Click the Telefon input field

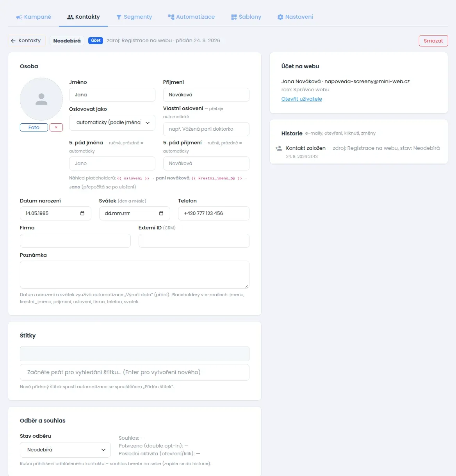point(214,213)
